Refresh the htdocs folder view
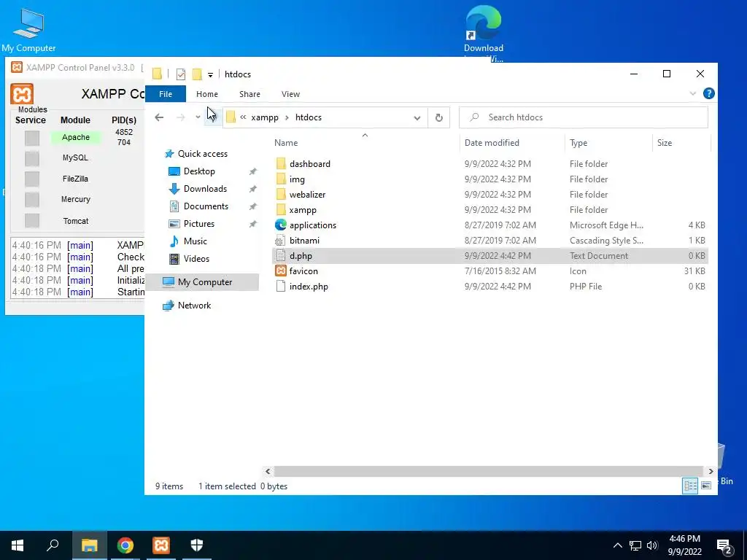Viewport: 747px width, 560px height. [x=438, y=117]
